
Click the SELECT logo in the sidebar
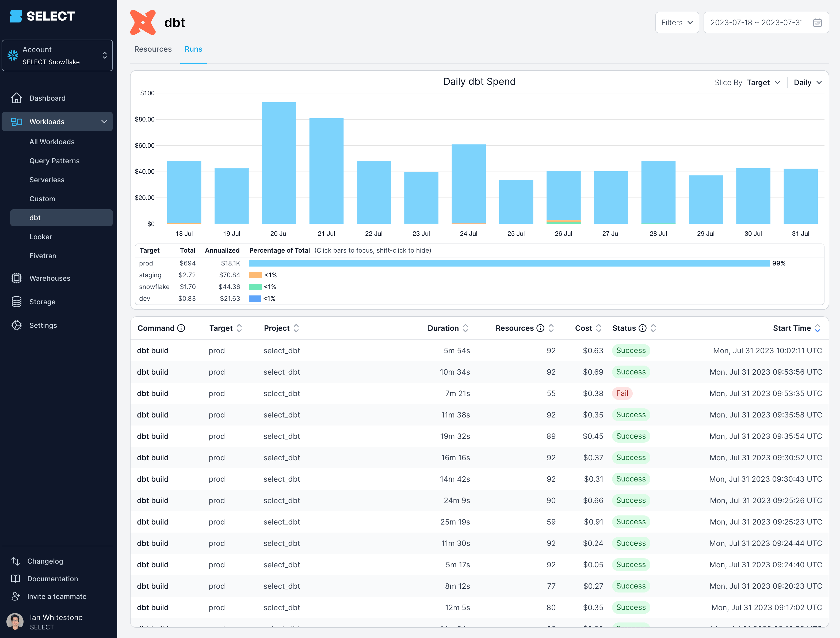[x=42, y=16]
